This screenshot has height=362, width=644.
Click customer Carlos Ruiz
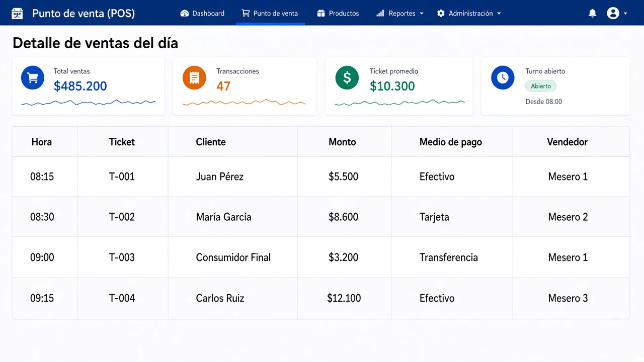[x=220, y=298]
